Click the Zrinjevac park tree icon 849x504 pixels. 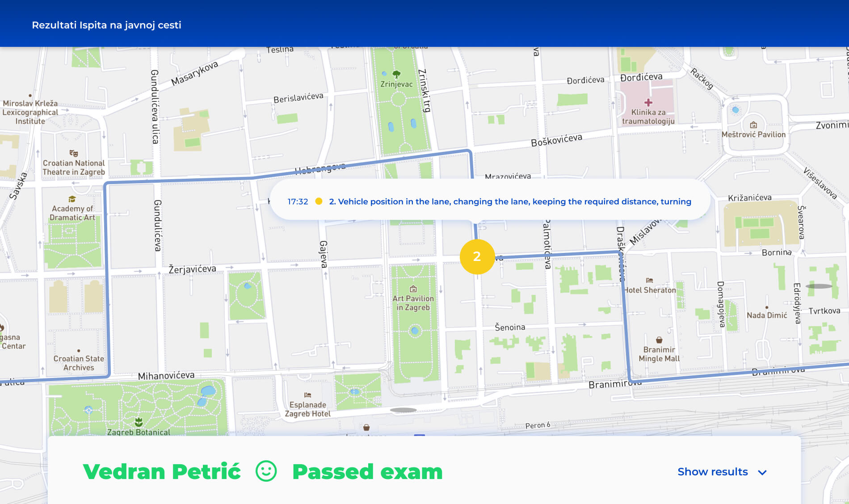(396, 74)
